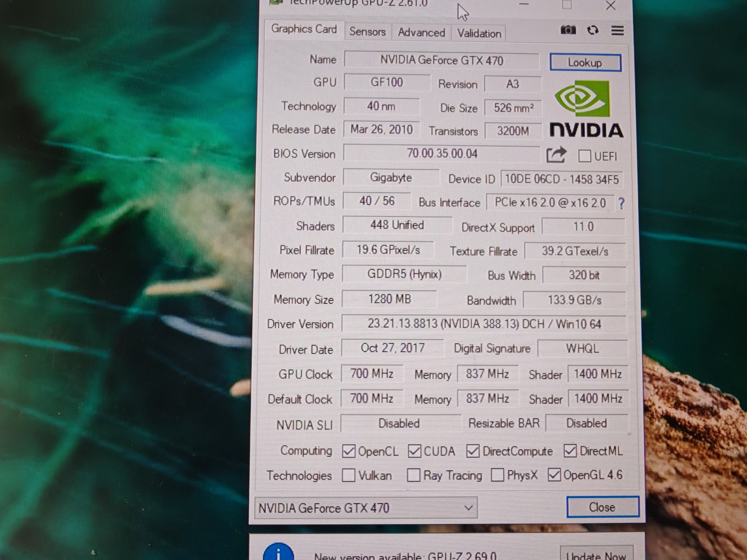Click the Default Clock row Memory 837 MHz field
Viewport: 747px width, 560px height.
[x=487, y=398]
